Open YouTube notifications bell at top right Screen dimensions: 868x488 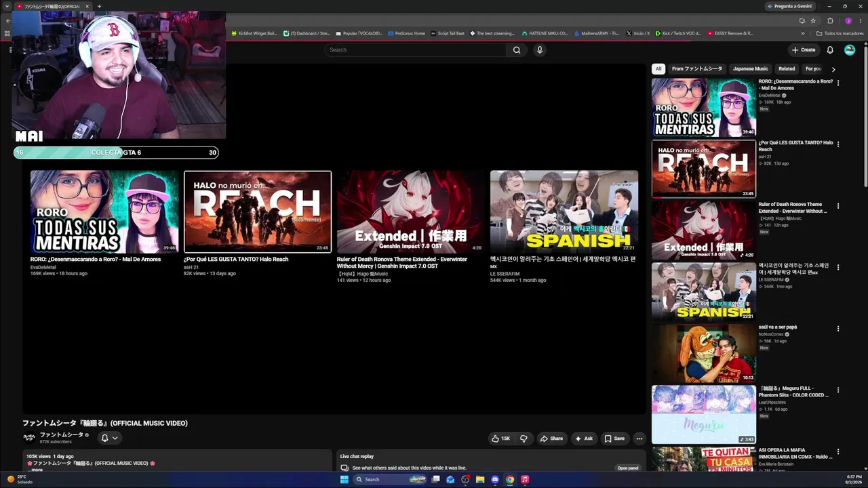830,49
